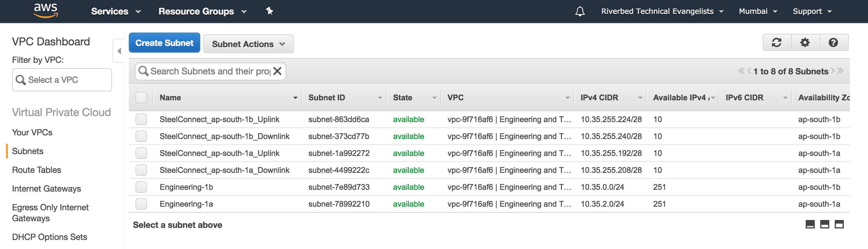Open the Subnet Actions dropdown
Image resolution: width=868 pixels, height=249 pixels.
(x=248, y=44)
